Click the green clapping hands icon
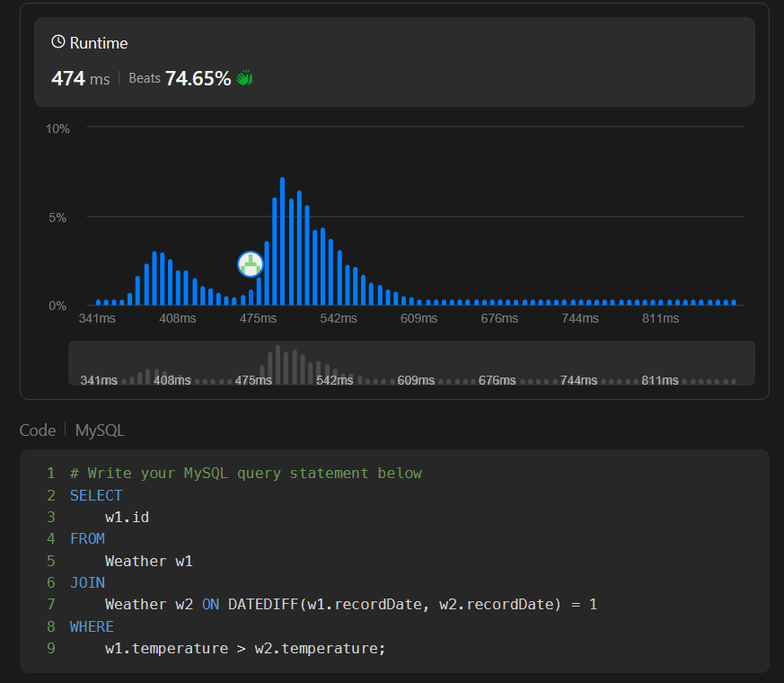This screenshot has height=683, width=784. (x=244, y=78)
